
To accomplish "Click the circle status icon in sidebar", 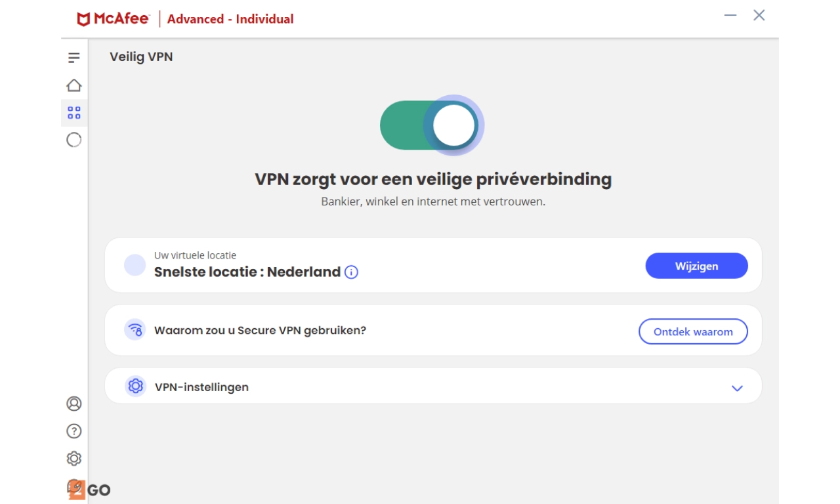I will pos(73,140).
